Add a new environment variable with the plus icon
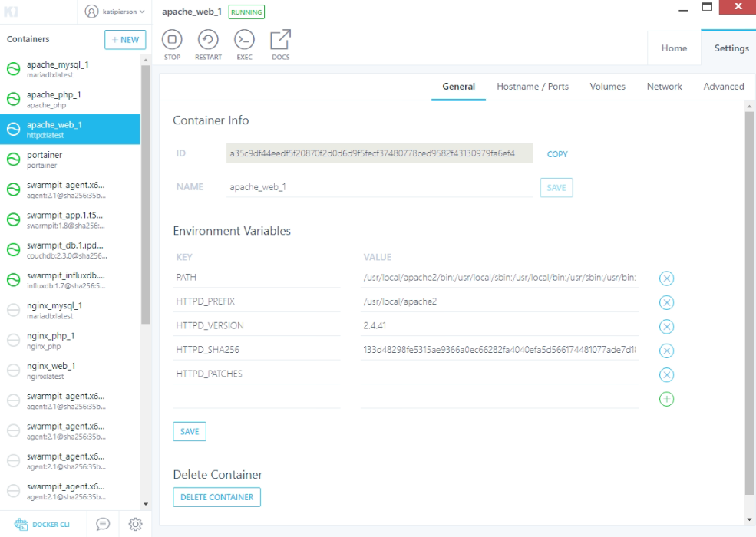Viewport: 756px width, 537px height. point(666,399)
